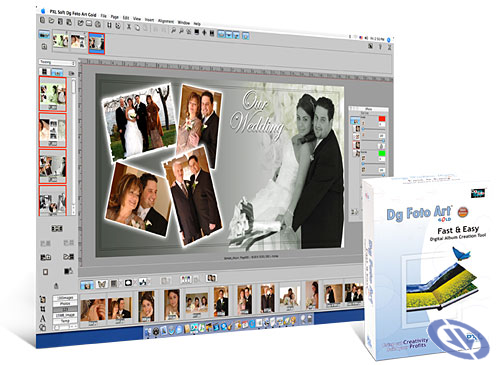Select the red-bordered third page thumbnail
The image size is (500, 365).
click(97, 43)
